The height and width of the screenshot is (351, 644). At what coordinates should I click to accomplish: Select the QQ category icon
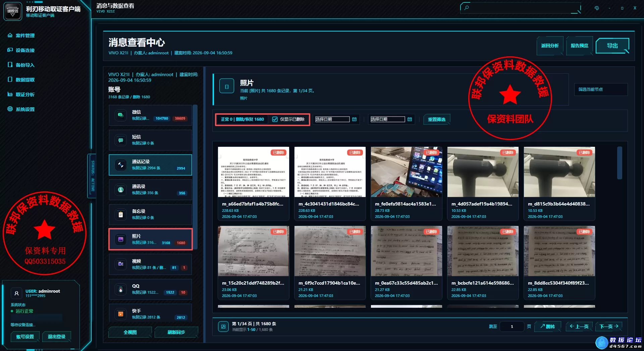(x=121, y=289)
